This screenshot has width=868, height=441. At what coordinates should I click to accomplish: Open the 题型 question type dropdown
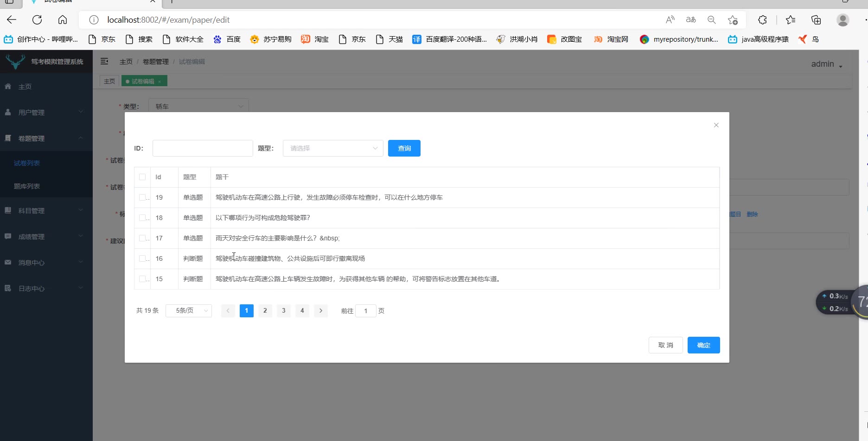(x=333, y=148)
